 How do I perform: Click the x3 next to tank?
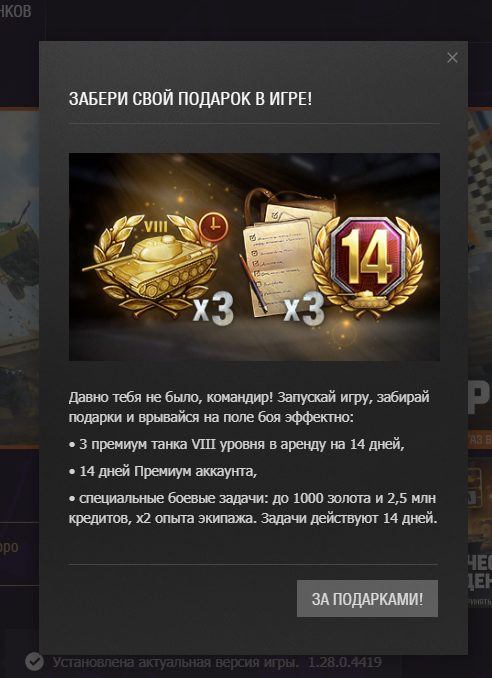click(x=213, y=309)
